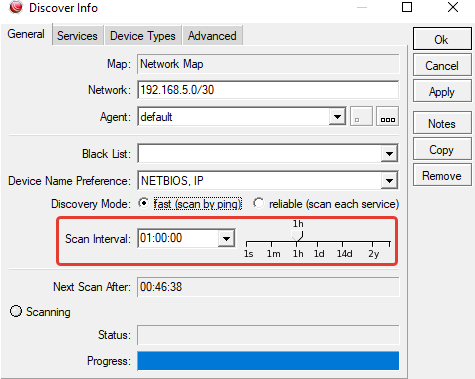Click the Network address input field

point(268,90)
